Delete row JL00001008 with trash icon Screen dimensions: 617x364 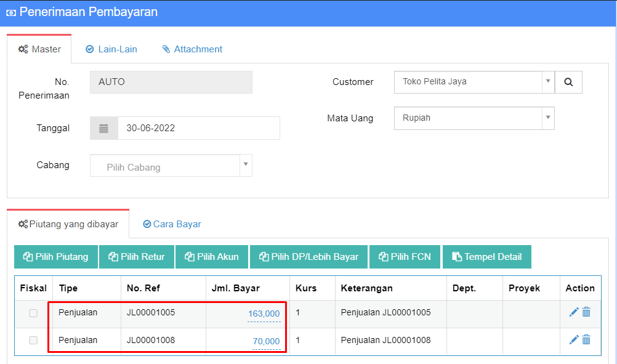[586, 339]
